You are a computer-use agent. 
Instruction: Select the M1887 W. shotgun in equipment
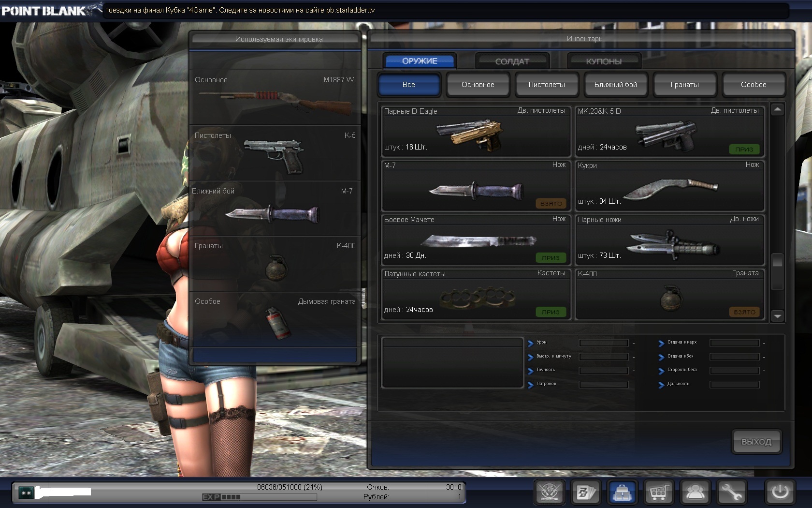click(x=275, y=98)
